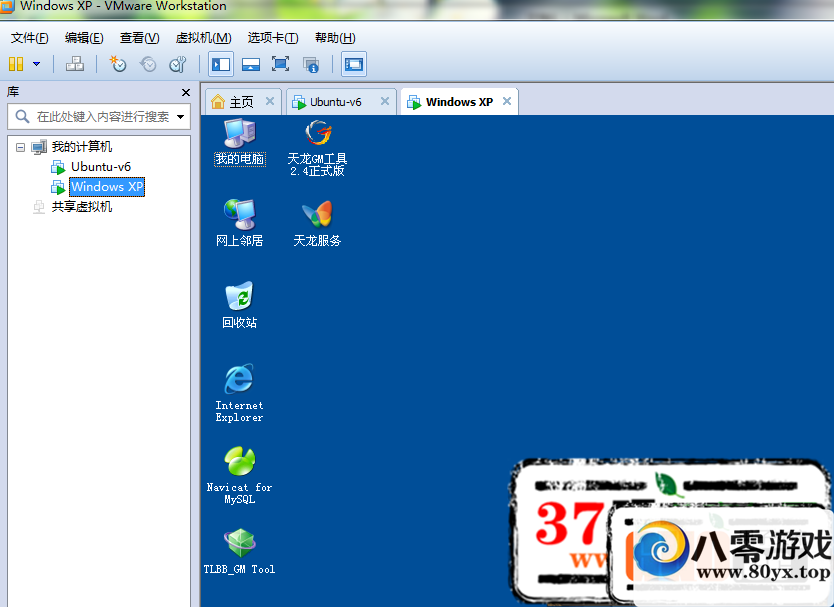Open the 查看(V) menu
Viewport: 834px width, 607px height.
[139, 38]
